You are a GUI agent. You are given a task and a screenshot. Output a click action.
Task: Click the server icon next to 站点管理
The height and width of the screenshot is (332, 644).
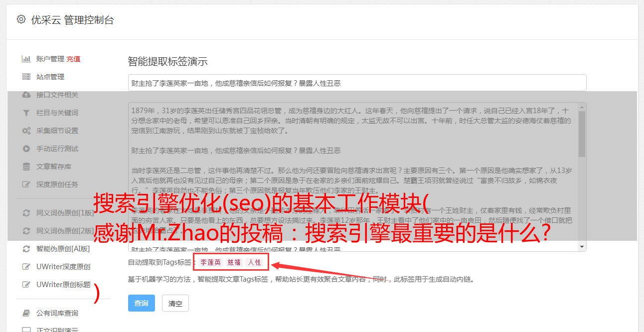[26, 77]
